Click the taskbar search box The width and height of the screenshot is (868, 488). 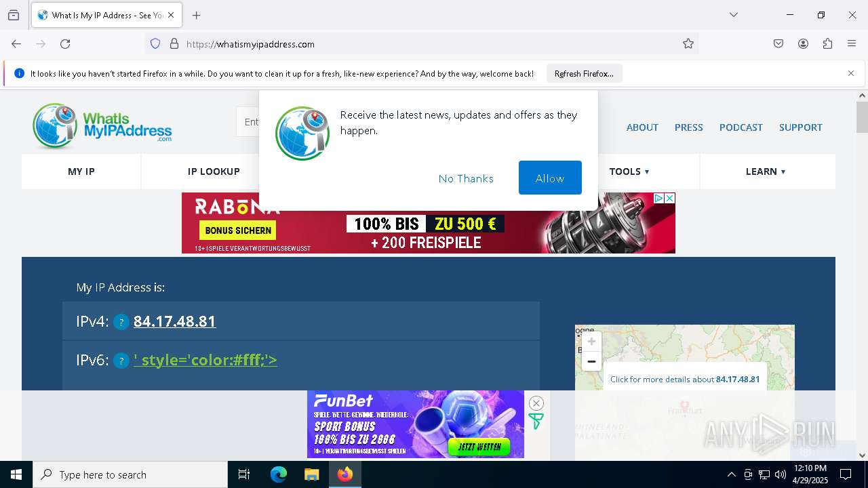click(130, 474)
